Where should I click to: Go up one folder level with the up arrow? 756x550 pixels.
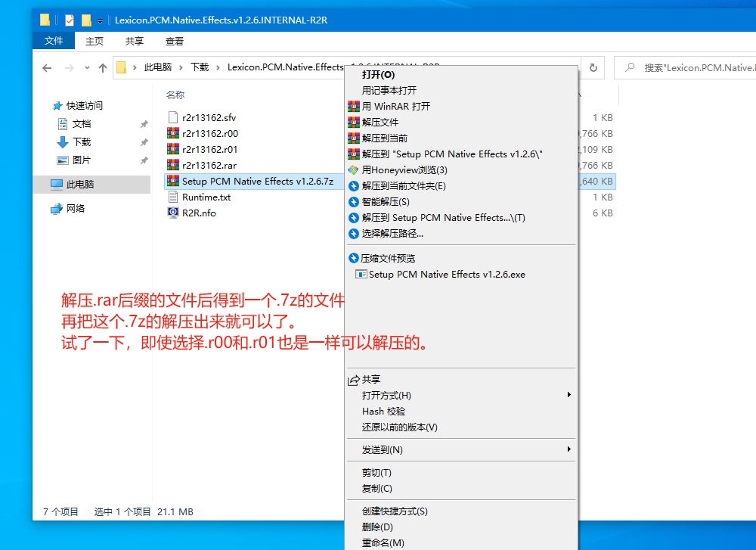(x=103, y=68)
